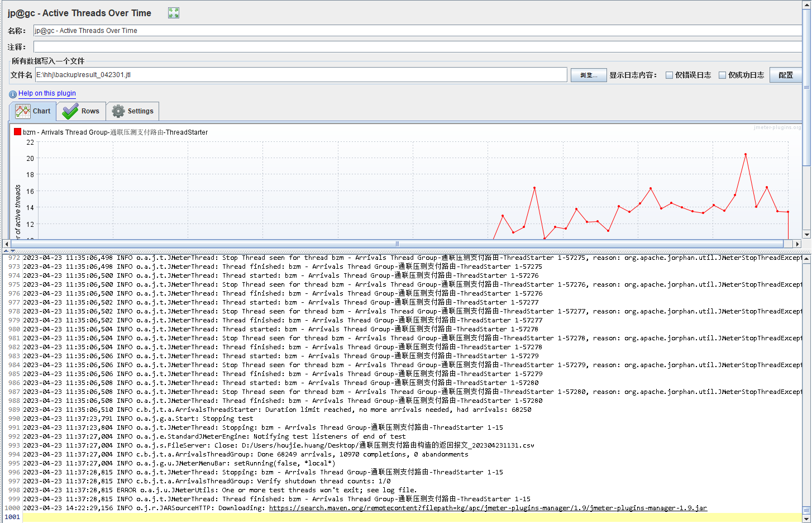This screenshot has height=523, width=812.
Task: Click log line 995 setRunning(false, *local*)
Action: (x=179, y=463)
